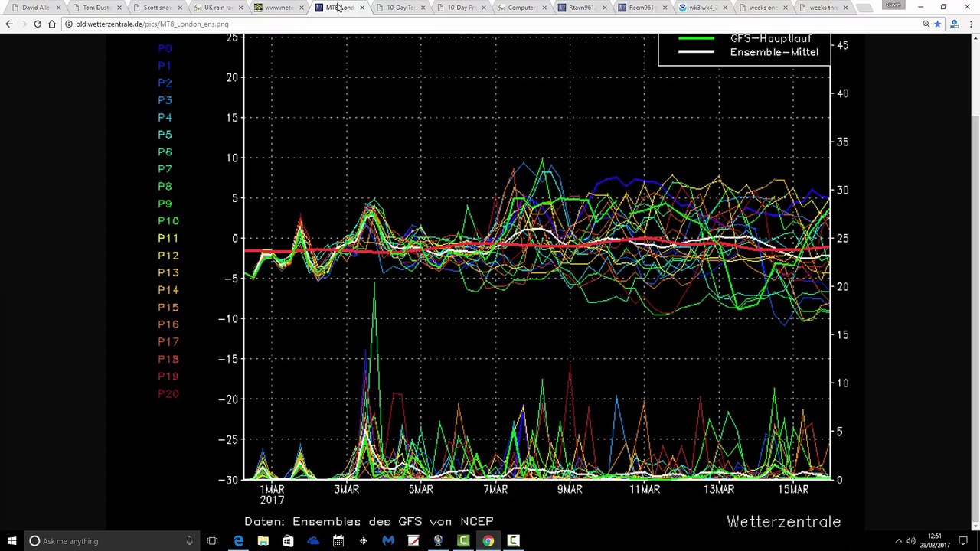Click the Wetterzentrale text on the chart
Image resolution: width=980 pixels, height=551 pixels.
[783, 522]
